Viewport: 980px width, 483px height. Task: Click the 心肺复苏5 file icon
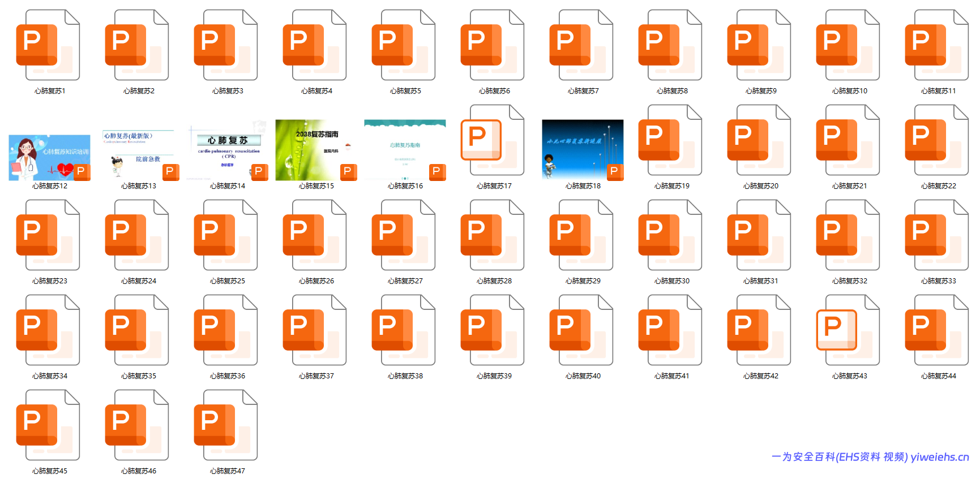404,45
